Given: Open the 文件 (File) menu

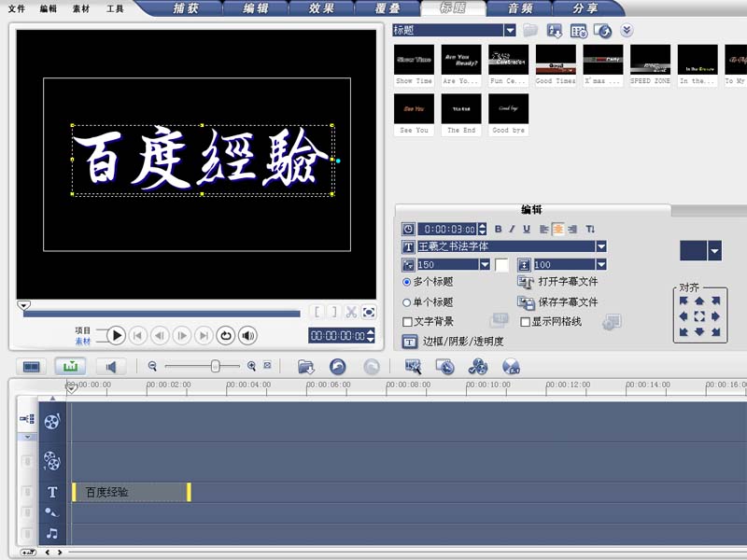Looking at the screenshot, I should point(16,8).
